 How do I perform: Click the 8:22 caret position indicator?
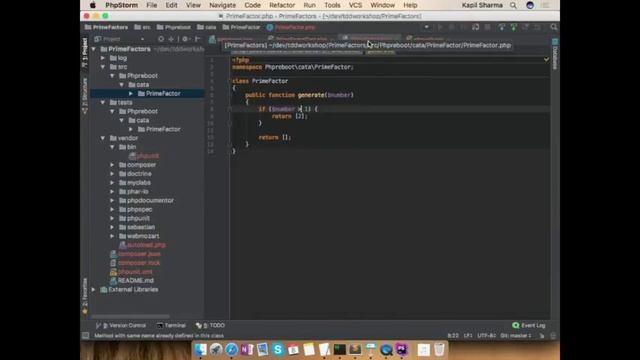point(453,336)
